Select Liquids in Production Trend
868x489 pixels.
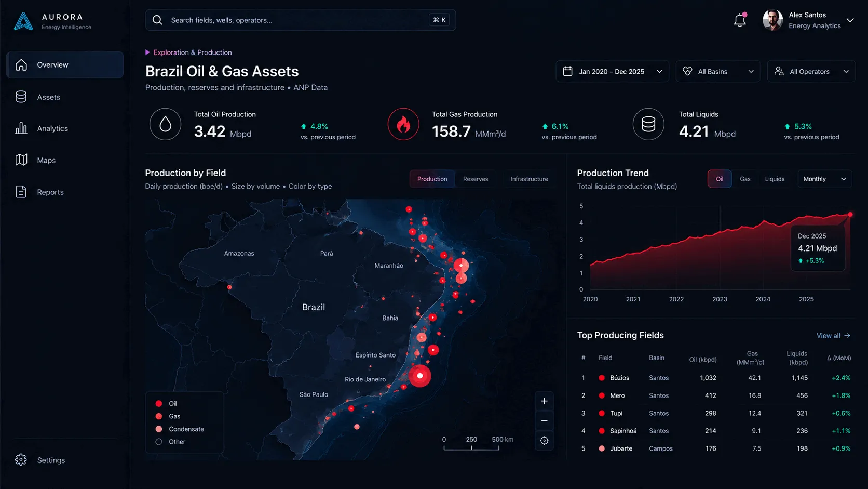775,179
